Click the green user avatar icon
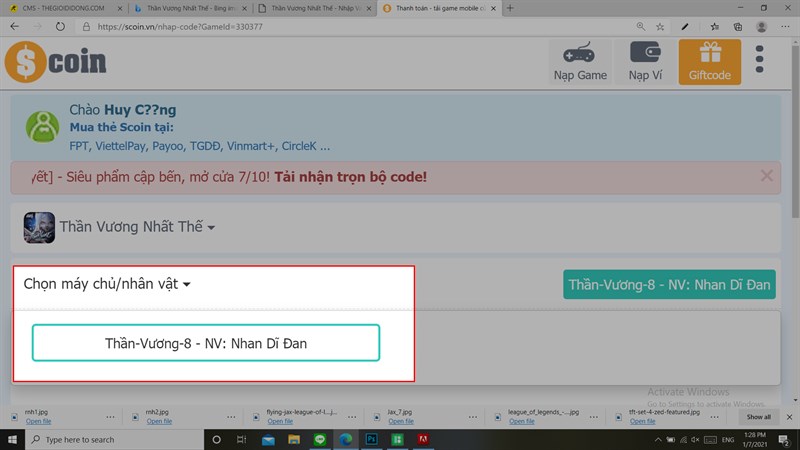Image resolution: width=800 pixels, height=450 pixels. click(x=42, y=127)
